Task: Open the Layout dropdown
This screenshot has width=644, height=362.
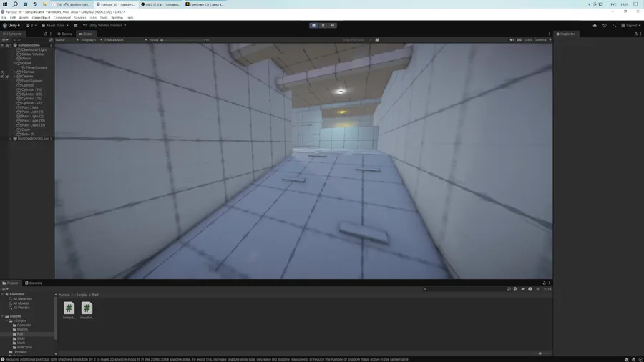Action: (x=631, y=26)
